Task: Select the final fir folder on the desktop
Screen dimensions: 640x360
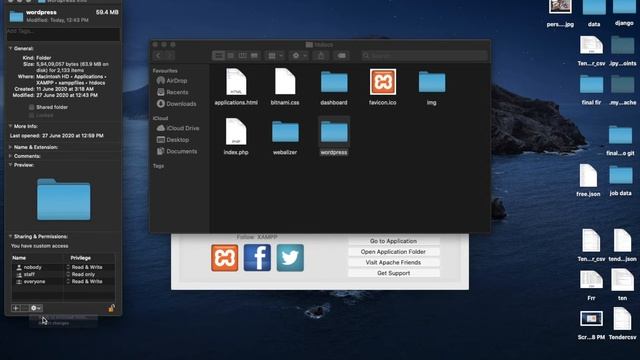Action: point(591,90)
